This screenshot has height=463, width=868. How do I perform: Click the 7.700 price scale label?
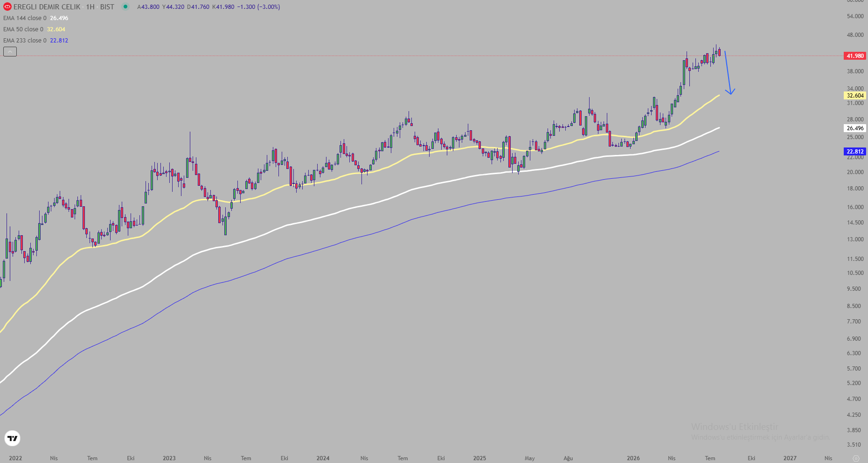click(854, 322)
